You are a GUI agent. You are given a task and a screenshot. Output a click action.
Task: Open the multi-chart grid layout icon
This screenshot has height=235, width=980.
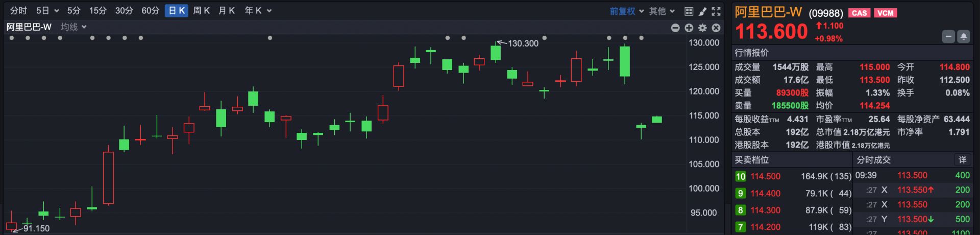pyautogui.click(x=689, y=11)
